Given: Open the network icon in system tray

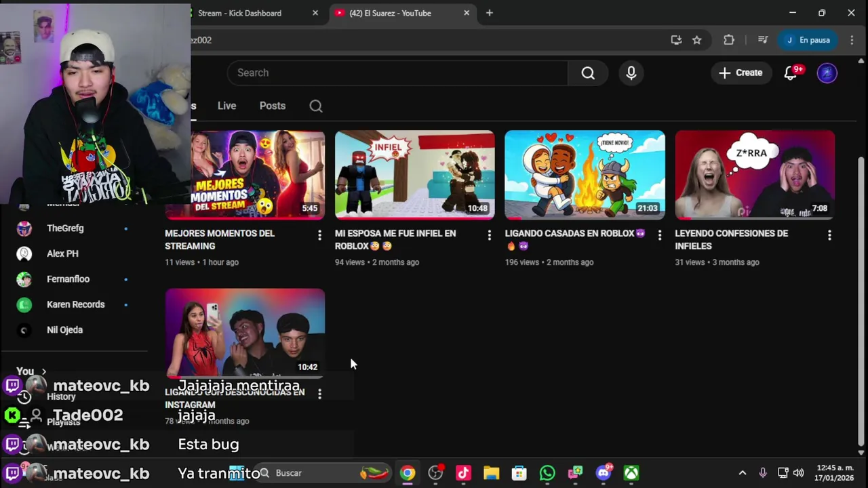Looking at the screenshot, I should point(783,473).
